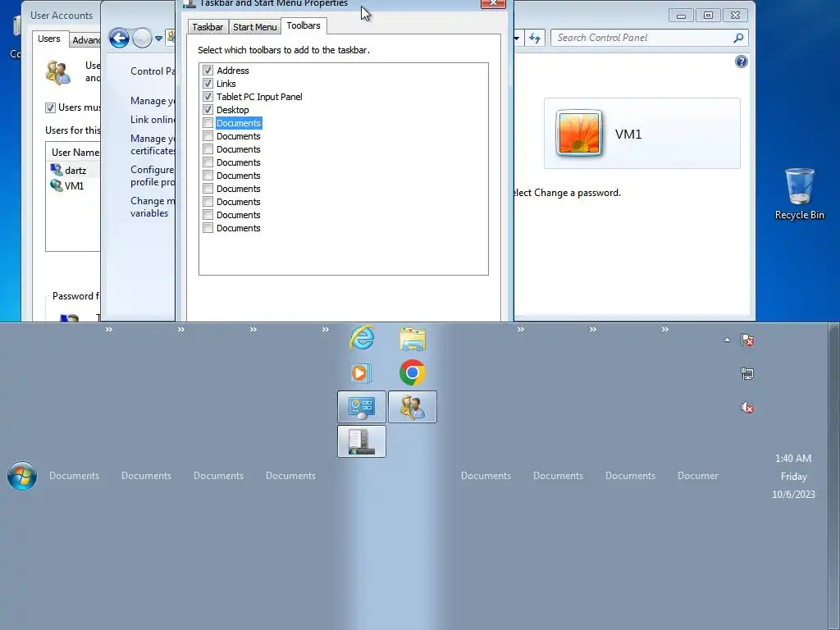Toggle 'Users must' checkbox in User Accounts

pyautogui.click(x=50, y=107)
